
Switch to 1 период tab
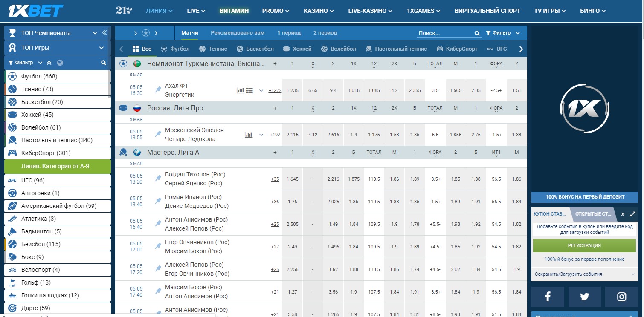[289, 33]
